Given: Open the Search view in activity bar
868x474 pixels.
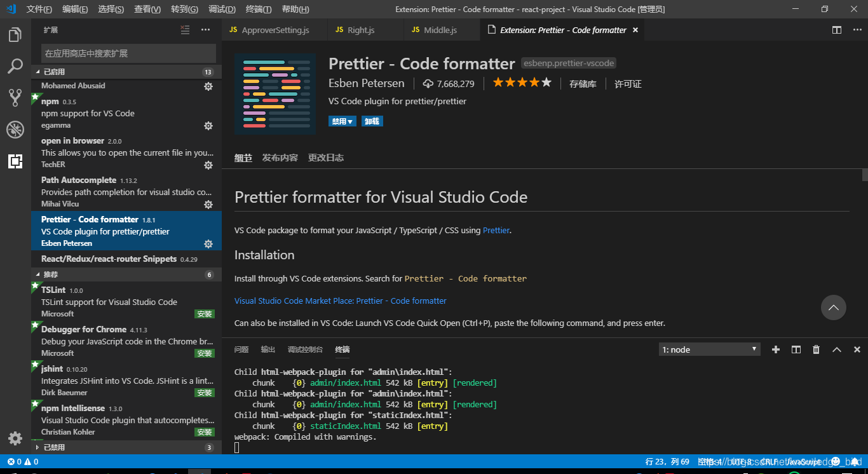Looking at the screenshot, I should pos(15,66).
